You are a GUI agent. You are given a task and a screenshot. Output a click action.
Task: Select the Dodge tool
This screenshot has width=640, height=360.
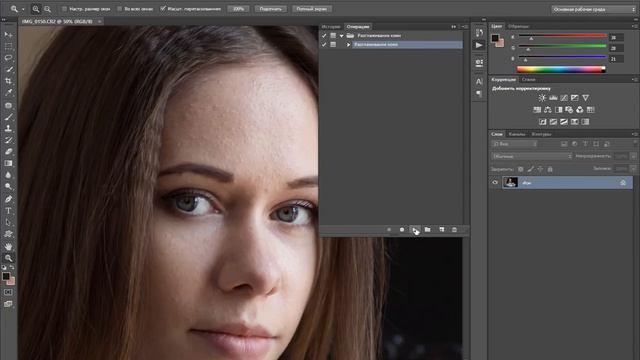click(8, 186)
